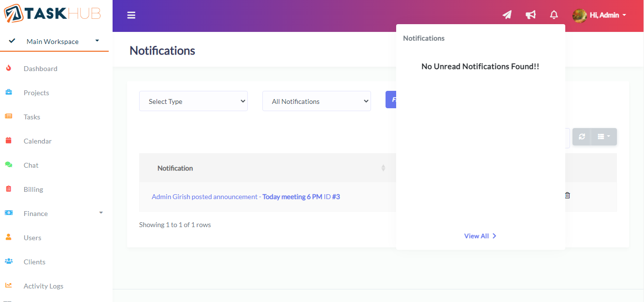Toggle the bell notifications icon
The image size is (644, 302).
554,15
